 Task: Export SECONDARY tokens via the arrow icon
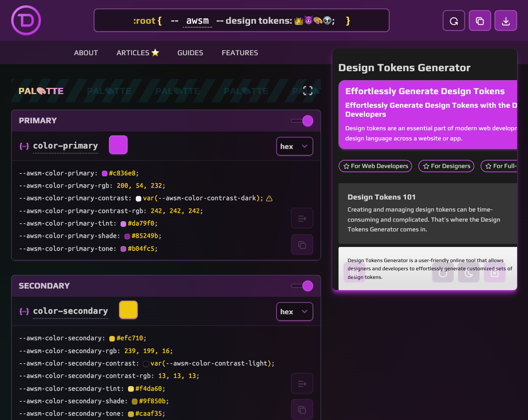[302, 383]
